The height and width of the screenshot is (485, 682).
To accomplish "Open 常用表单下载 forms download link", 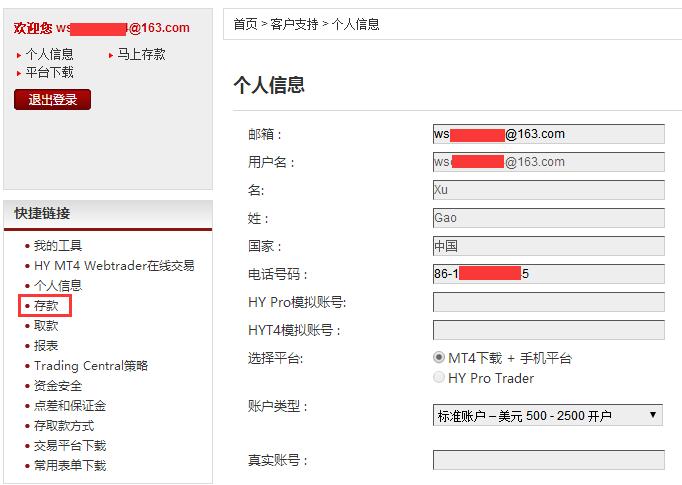I will pyautogui.click(x=70, y=466).
